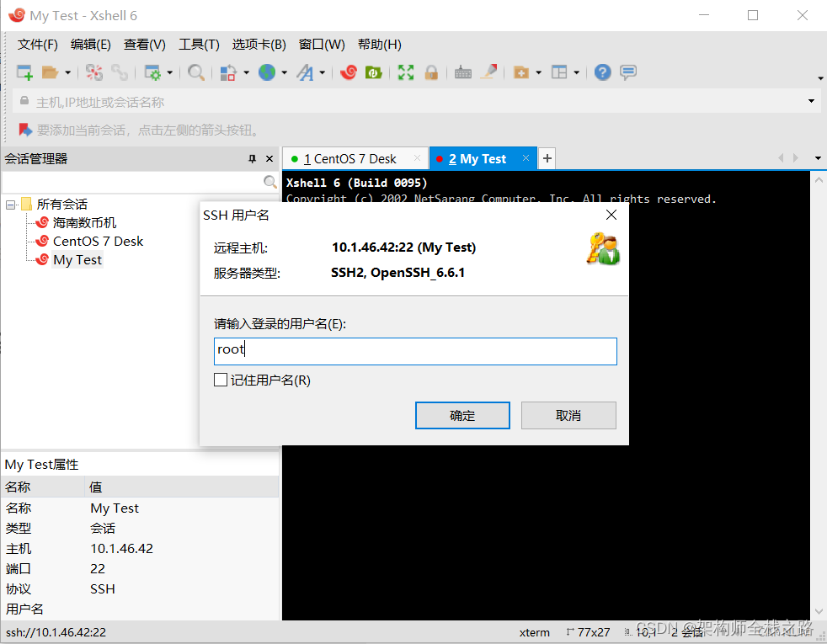Viewport: 827px width, 644px height.
Task: Pin the 会话管理器 panel
Action: point(250,158)
